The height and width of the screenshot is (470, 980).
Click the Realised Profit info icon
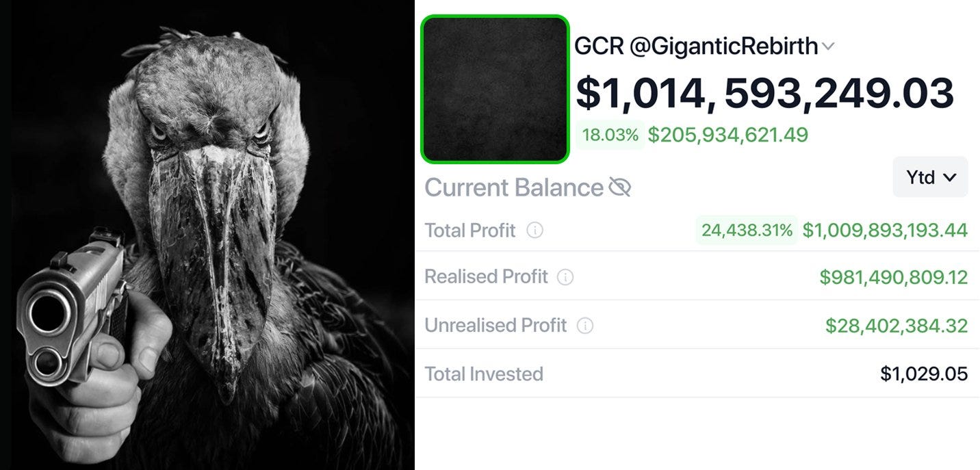pyautogui.click(x=566, y=278)
